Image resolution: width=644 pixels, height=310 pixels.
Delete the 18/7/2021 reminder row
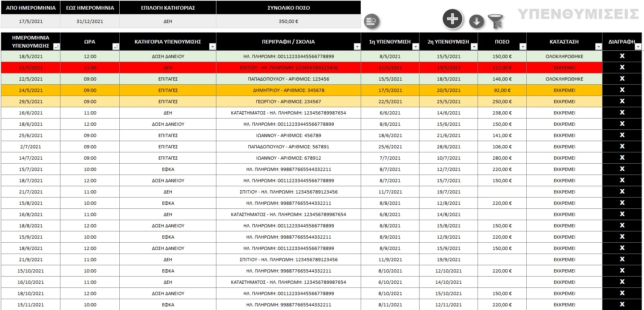pos(622,180)
